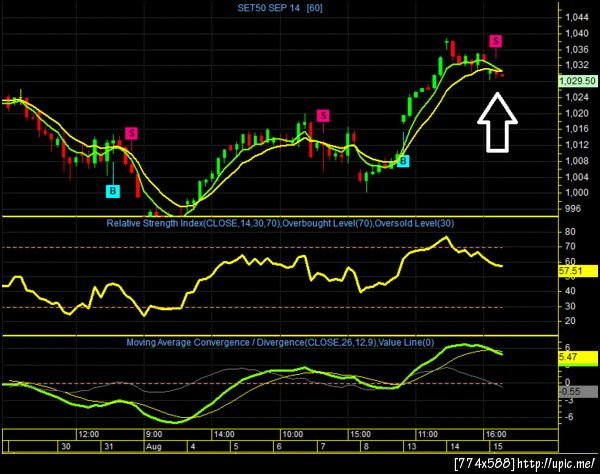The height and width of the screenshot is (474, 600).
Task: Click the RSI axis value 20
Action: pos(570,321)
